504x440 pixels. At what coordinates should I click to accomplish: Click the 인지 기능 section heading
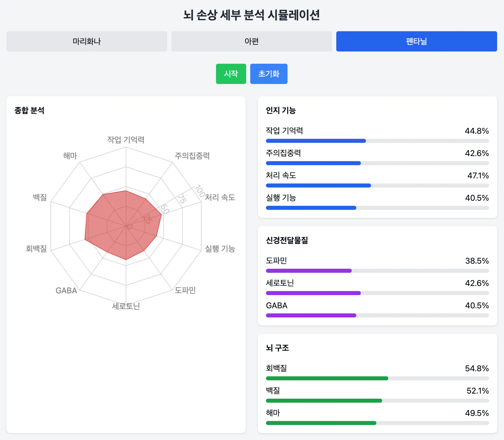coord(281,111)
